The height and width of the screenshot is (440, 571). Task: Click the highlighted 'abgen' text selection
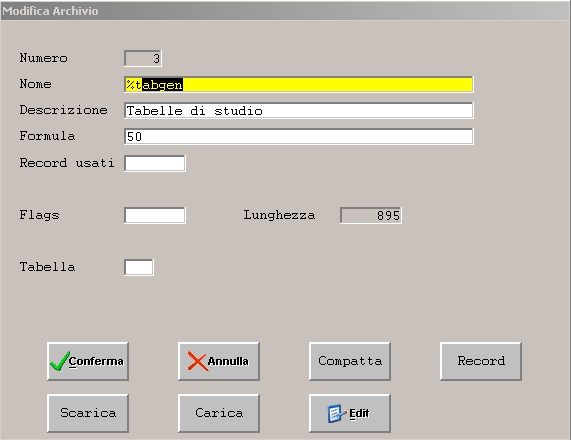point(162,85)
